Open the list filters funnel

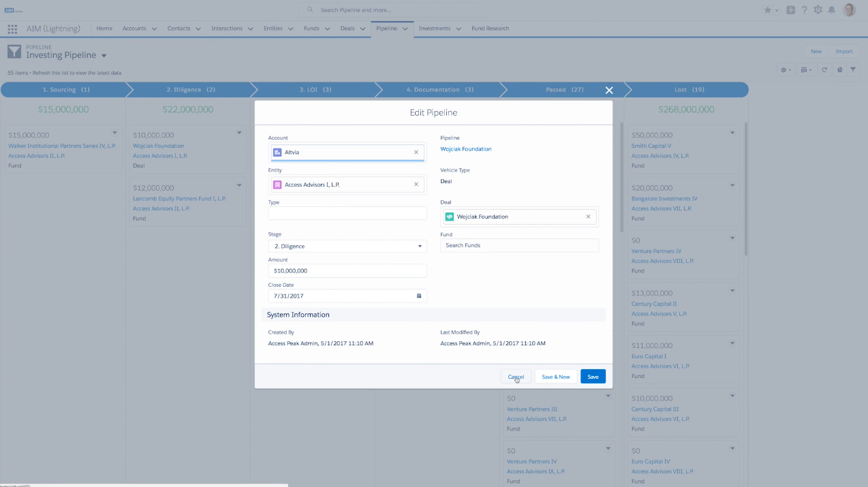(854, 69)
